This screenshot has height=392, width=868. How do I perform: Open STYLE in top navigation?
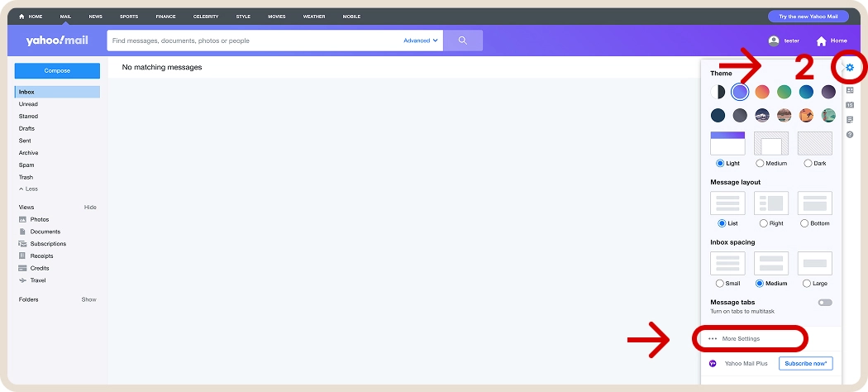tap(243, 17)
